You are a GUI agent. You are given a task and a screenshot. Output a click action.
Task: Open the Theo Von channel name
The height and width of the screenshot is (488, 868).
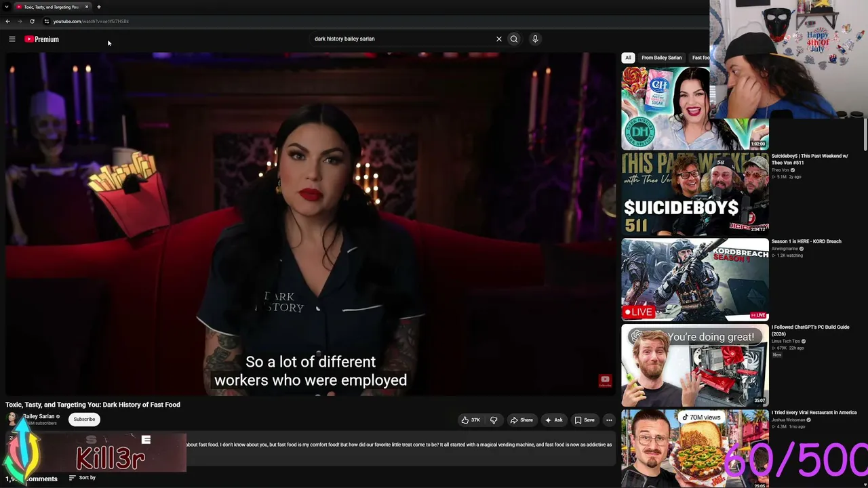coord(781,170)
